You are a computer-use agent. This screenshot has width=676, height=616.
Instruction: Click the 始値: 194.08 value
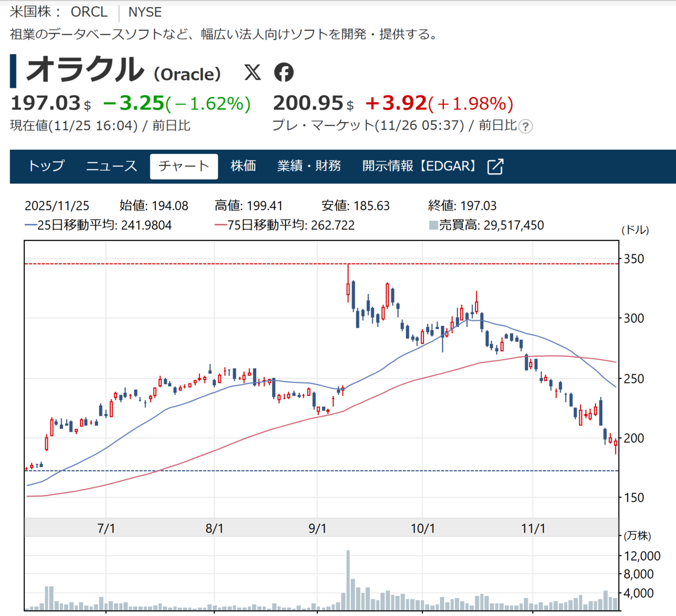(x=154, y=206)
